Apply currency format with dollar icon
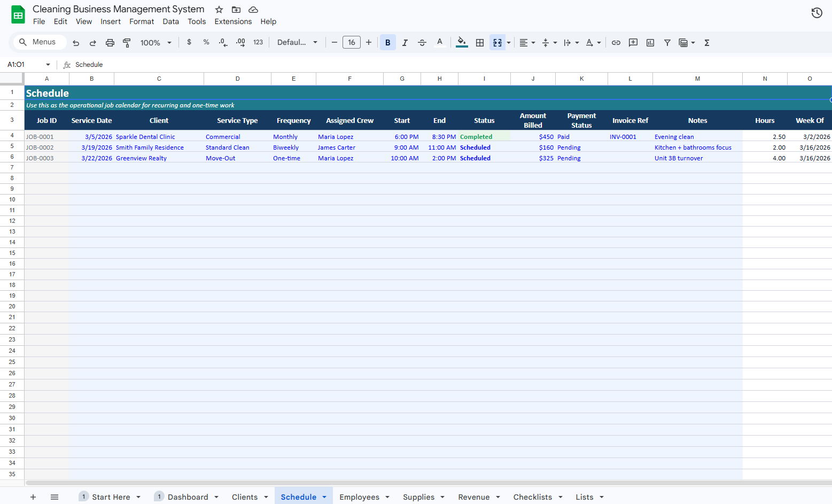The width and height of the screenshot is (832, 504). (x=189, y=42)
